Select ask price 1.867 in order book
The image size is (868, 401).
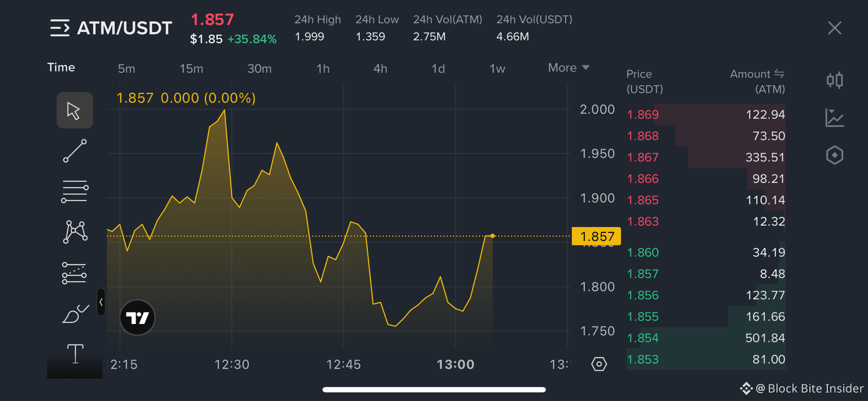pos(642,157)
